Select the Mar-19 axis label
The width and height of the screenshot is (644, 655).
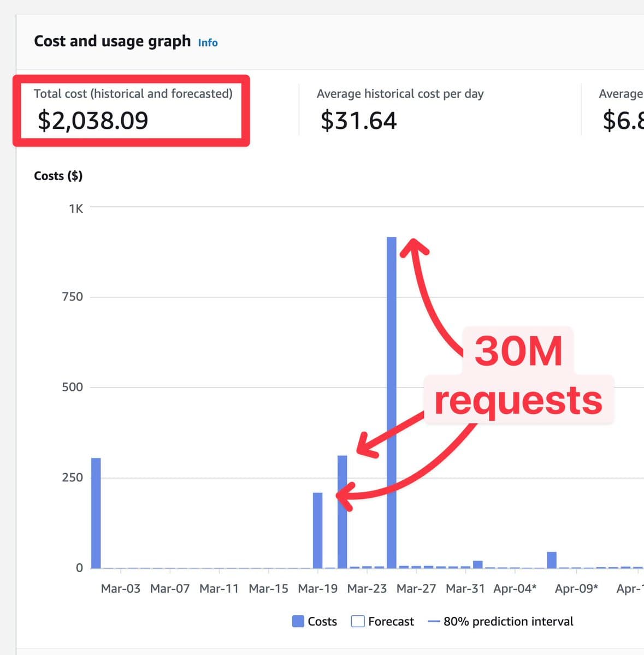click(x=318, y=589)
